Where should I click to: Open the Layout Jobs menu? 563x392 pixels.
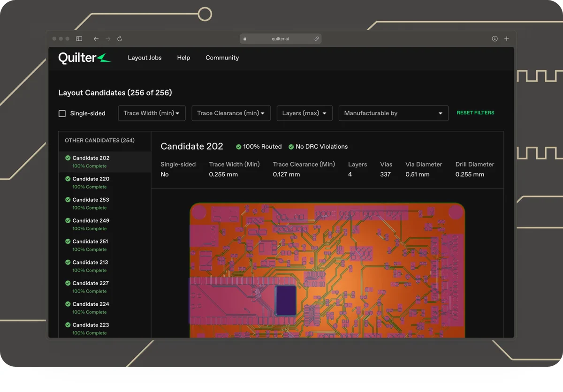pos(145,58)
